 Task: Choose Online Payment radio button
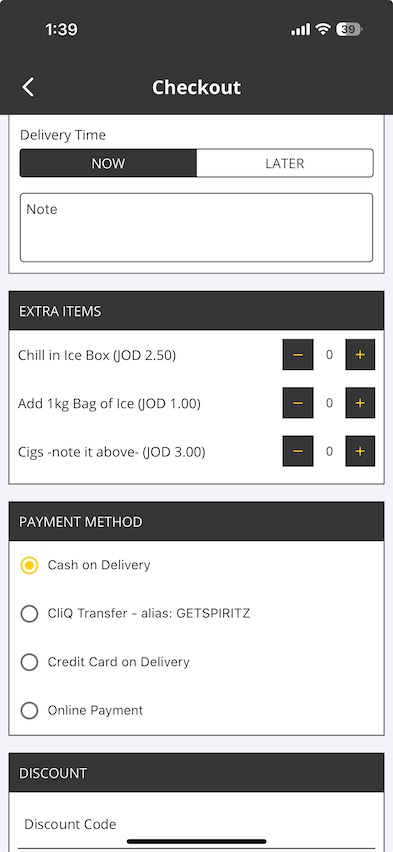(29, 710)
